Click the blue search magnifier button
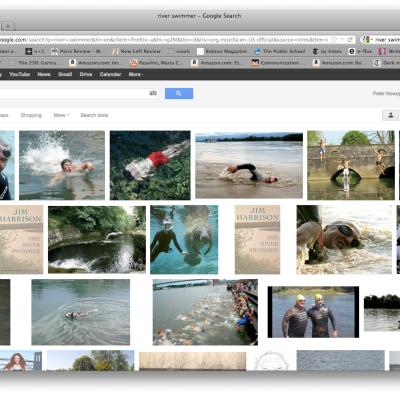 point(179,93)
